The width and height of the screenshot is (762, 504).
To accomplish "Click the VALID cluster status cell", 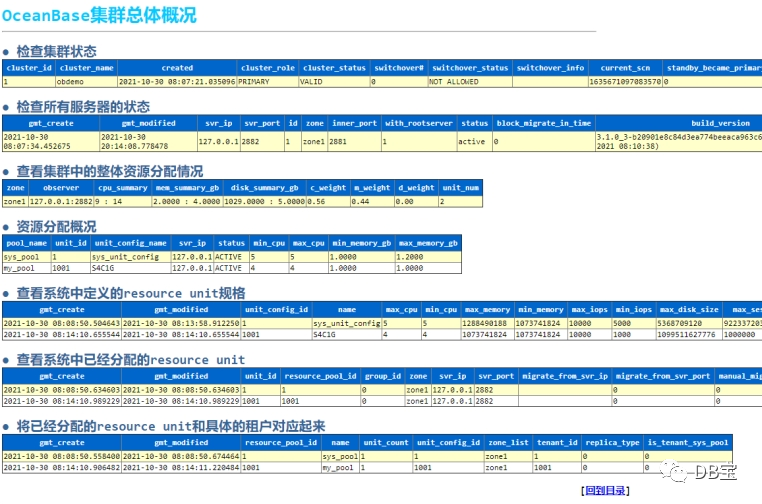I will [334, 82].
